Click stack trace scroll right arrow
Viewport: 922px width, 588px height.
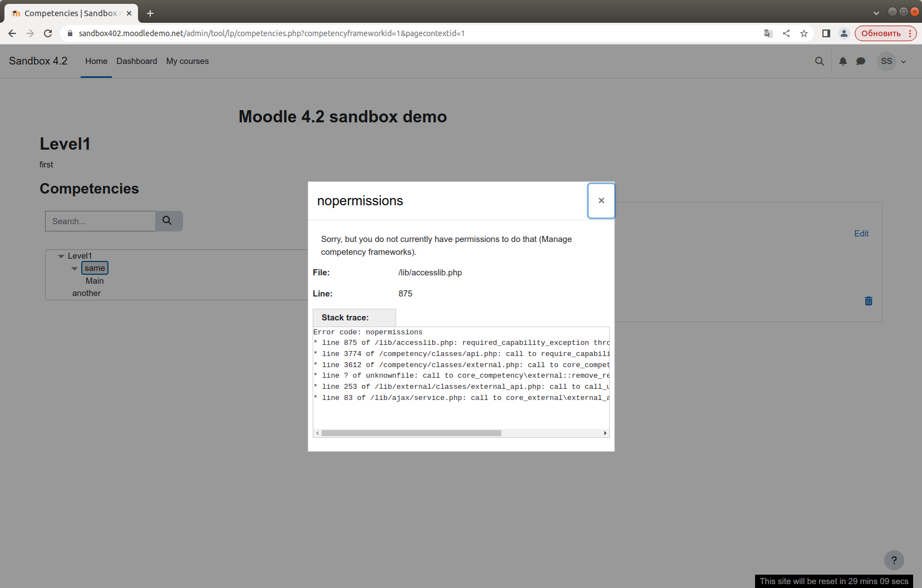click(605, 433)
